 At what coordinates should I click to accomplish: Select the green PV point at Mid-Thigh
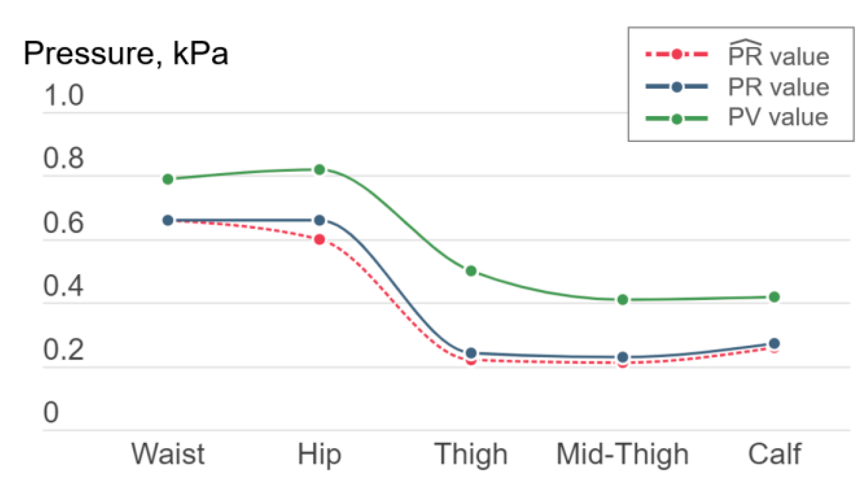(623, 300)
